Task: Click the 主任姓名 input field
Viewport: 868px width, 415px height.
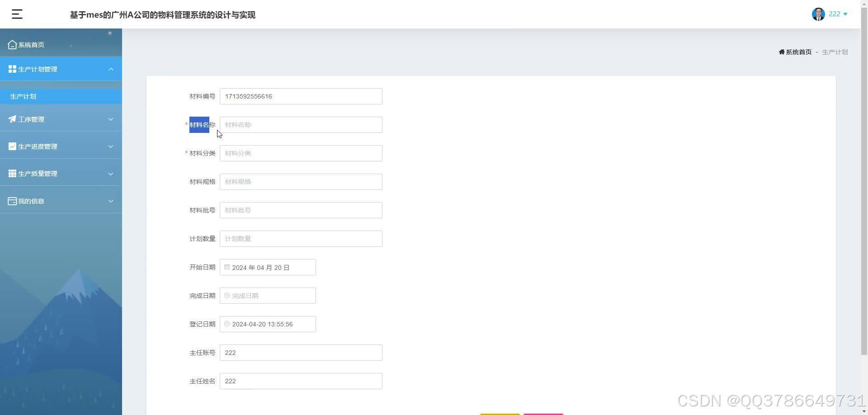Action: coord(301,381)
